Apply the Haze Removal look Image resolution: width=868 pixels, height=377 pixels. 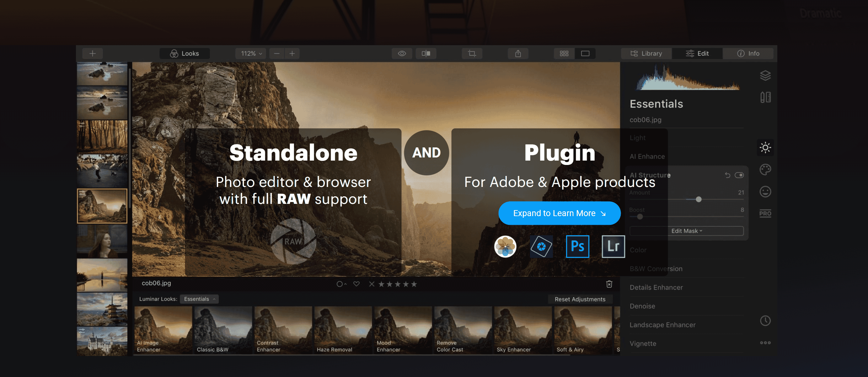pos(343,330)
